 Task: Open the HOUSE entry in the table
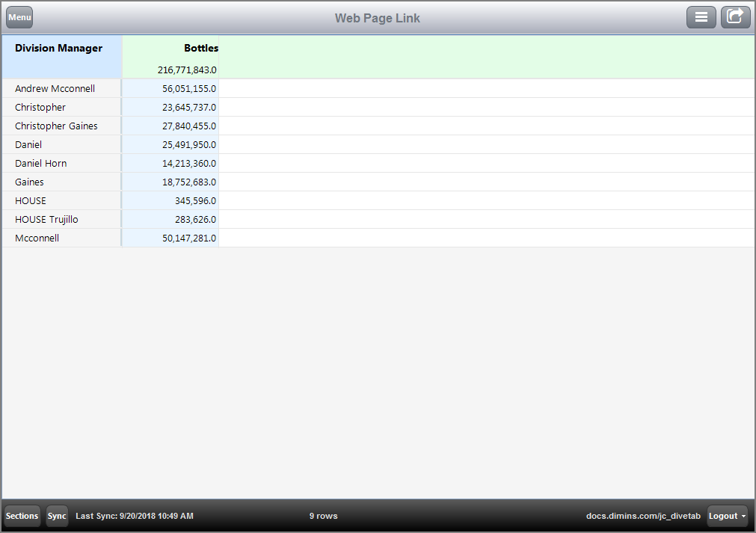tap(30, 200)
